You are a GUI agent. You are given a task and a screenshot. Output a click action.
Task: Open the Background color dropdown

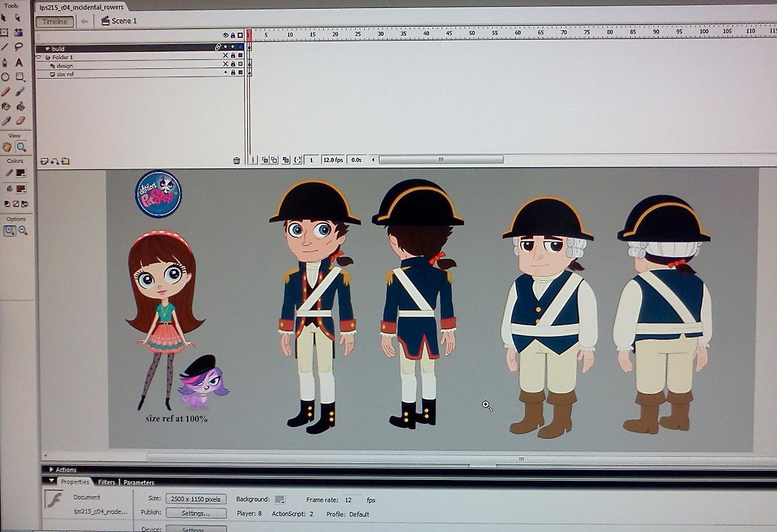point(279,499)
